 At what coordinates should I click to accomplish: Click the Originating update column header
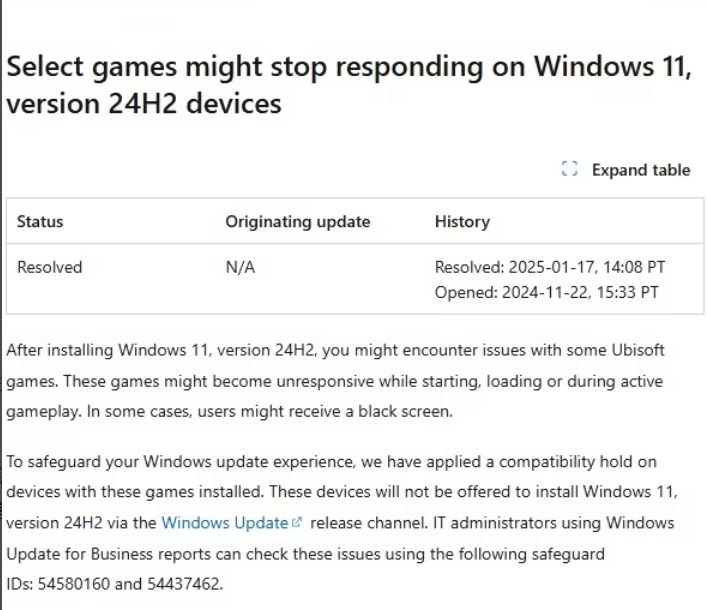(x=298, y=222)
